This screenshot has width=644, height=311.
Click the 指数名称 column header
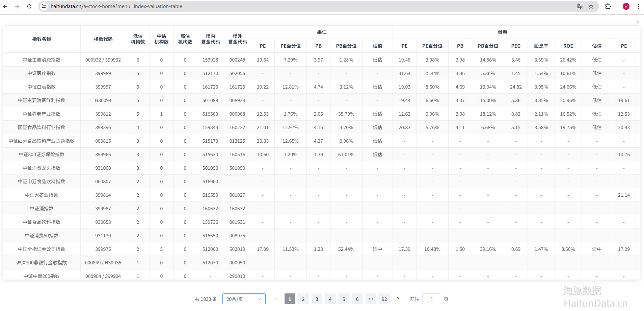pyautogui.click(x=42, y=39)
